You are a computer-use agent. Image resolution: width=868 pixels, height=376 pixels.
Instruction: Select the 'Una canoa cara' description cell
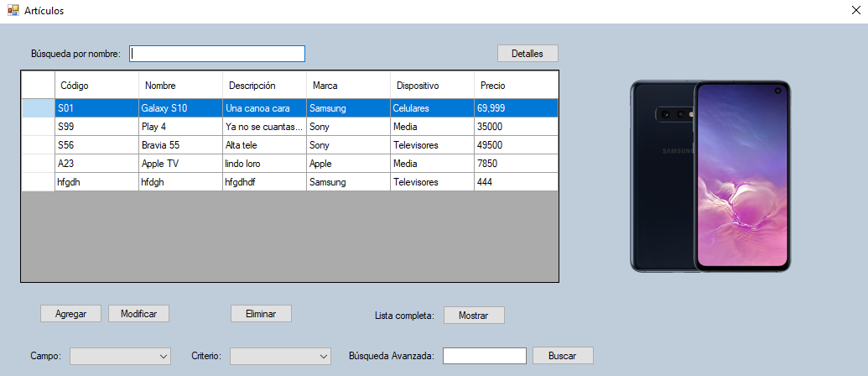click(265, 108)
